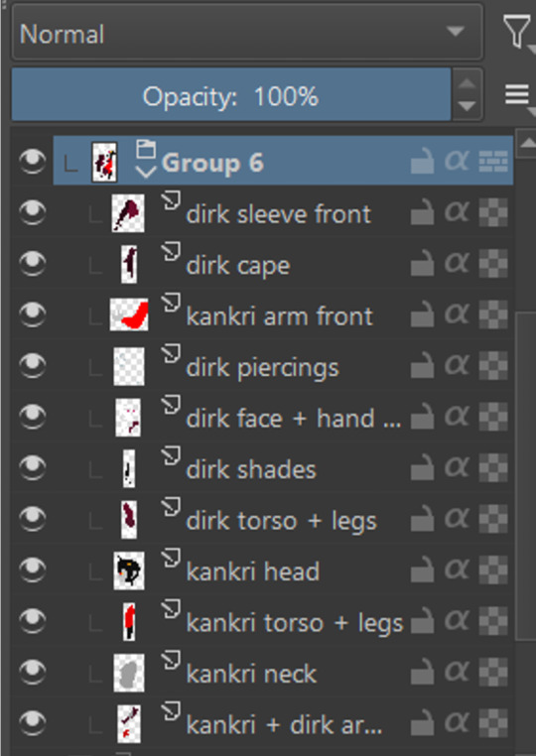Select the kankri + dirk ar... layer
The width and height of the screenshot is (536, 756).
click(284, 724)
